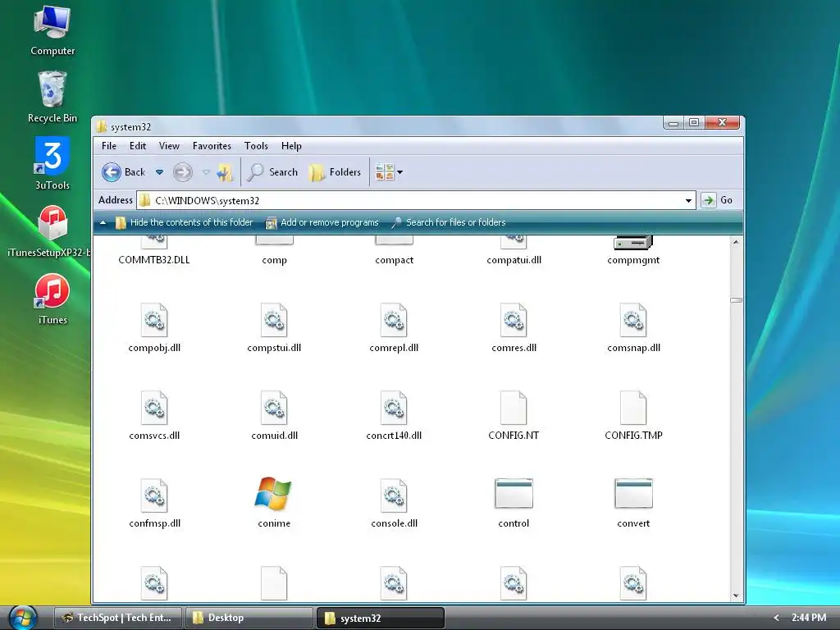Screen dimensions: 840x630
Task: Click Search for files or folders
Action: point(448,222)
